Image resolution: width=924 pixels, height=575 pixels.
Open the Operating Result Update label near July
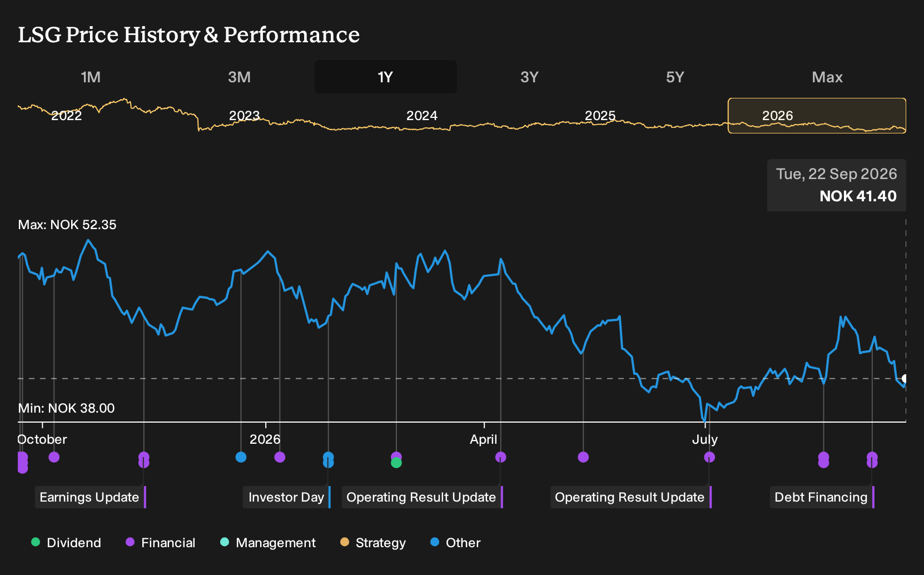pyautogui.click(x=630, y=497)
